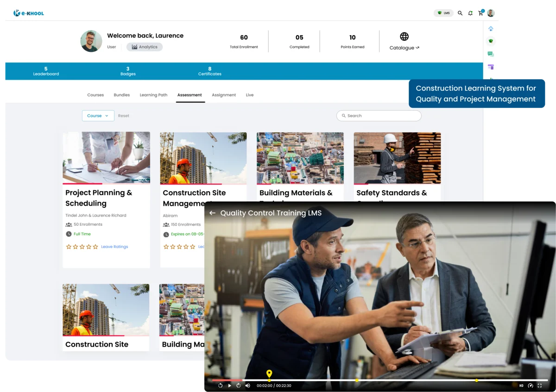This screenshot has height=392, width=556.
Task: Open the shopping cart with 1 item
Action: [480, 13]
